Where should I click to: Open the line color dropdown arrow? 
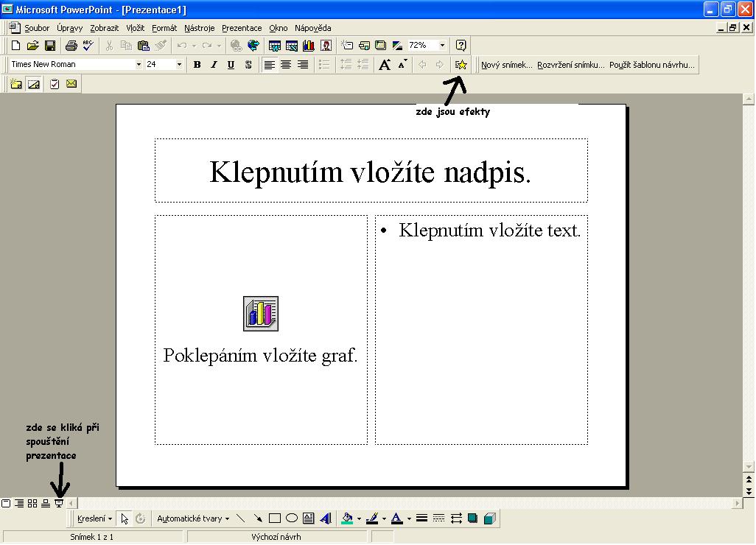(384, 519)
